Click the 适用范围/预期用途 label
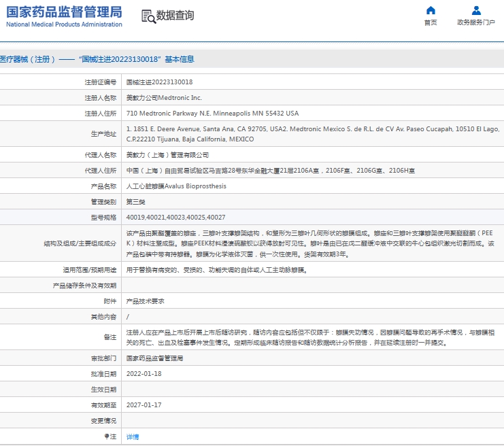Image resolution: width=504 pixels, height=446 pixels. click(90, 270)
